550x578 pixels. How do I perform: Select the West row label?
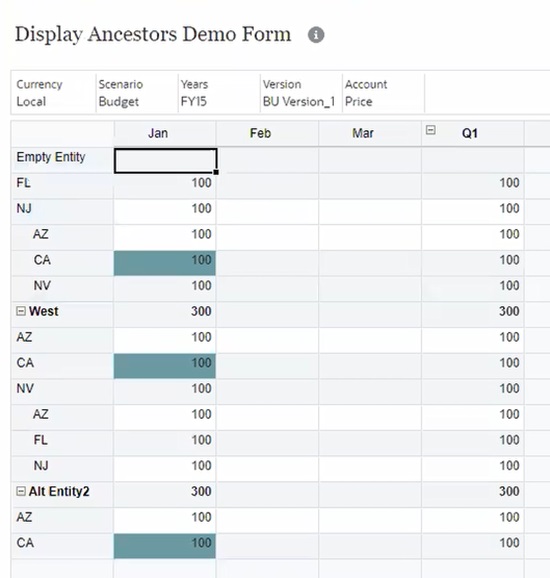(43, 311)
